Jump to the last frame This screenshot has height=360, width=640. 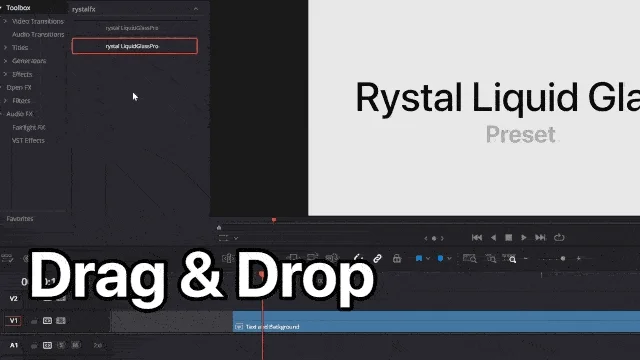click(x=540, y=238)
